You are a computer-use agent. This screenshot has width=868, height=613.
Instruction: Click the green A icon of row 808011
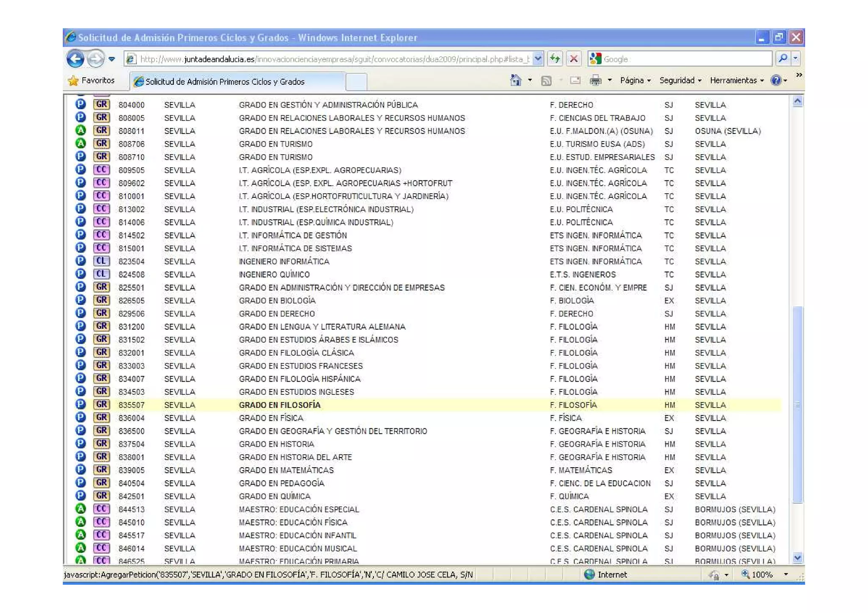(x=81, y=130)
